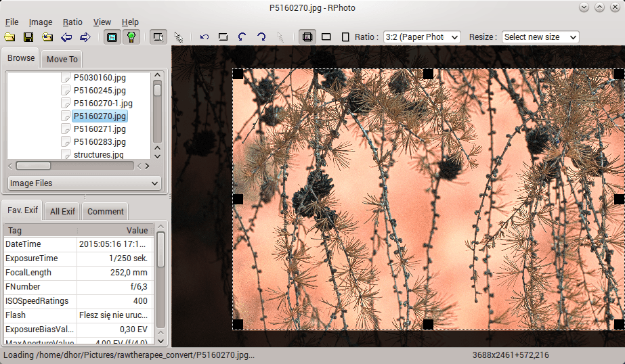Click the open file folder icon

pos(9,37)
